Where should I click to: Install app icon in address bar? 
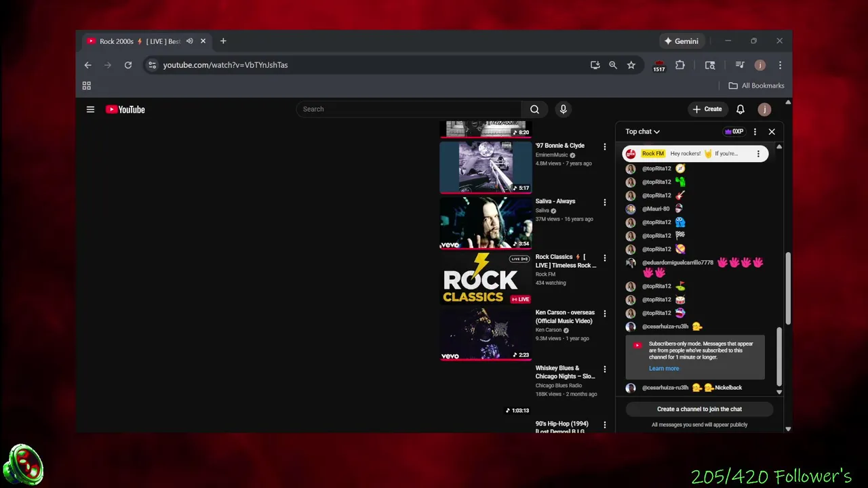(x=595, y=65)
